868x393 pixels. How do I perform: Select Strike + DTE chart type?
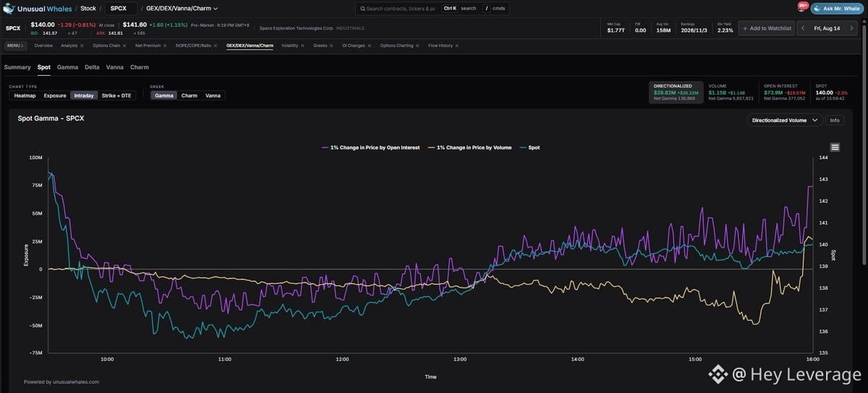(x=116, y=95)
